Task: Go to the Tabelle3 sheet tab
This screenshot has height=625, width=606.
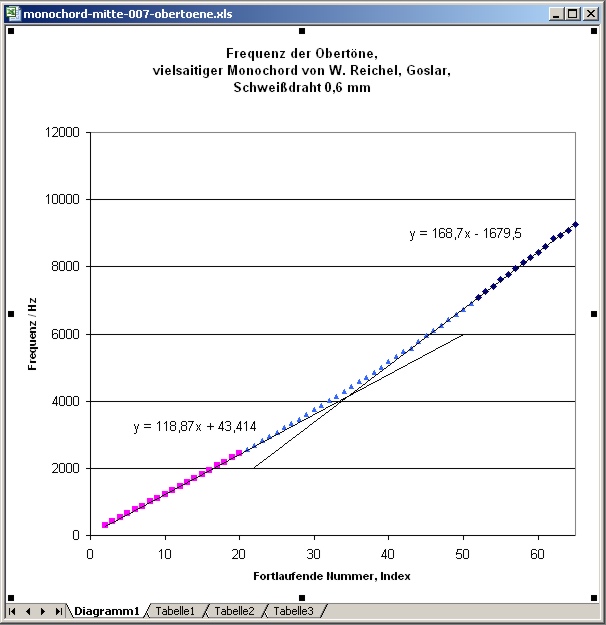Action: click(293, 610)
